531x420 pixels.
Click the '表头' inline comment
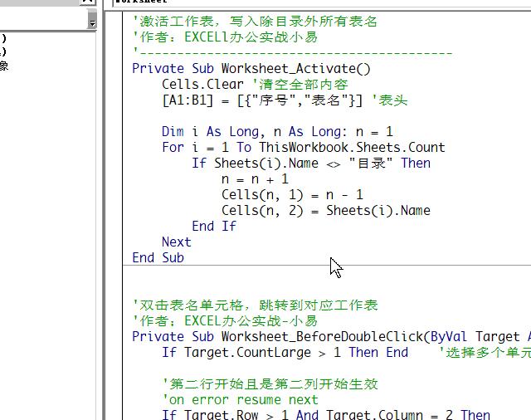[389, 100]
